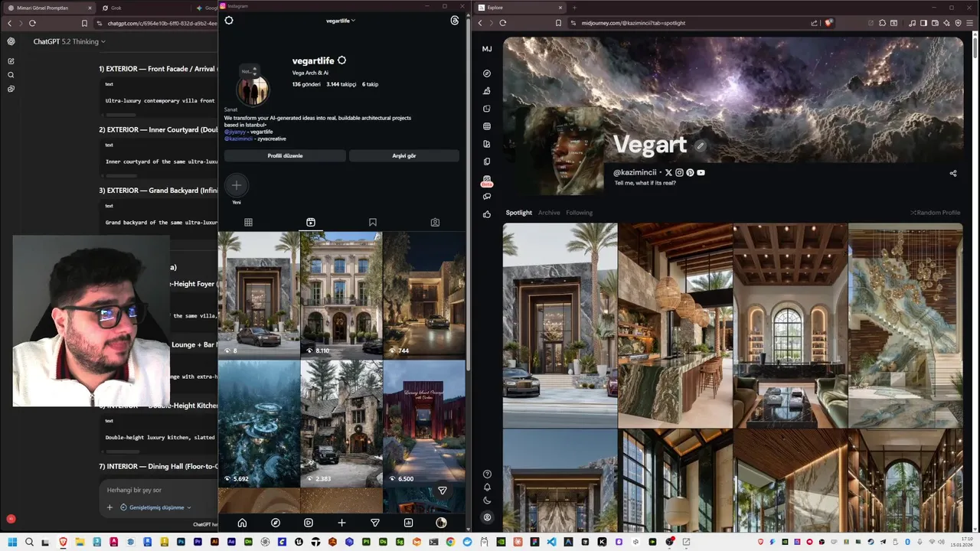Click the '6 takip' following count
The width and height of the screenshot is (980, 551).
point(371,84)
